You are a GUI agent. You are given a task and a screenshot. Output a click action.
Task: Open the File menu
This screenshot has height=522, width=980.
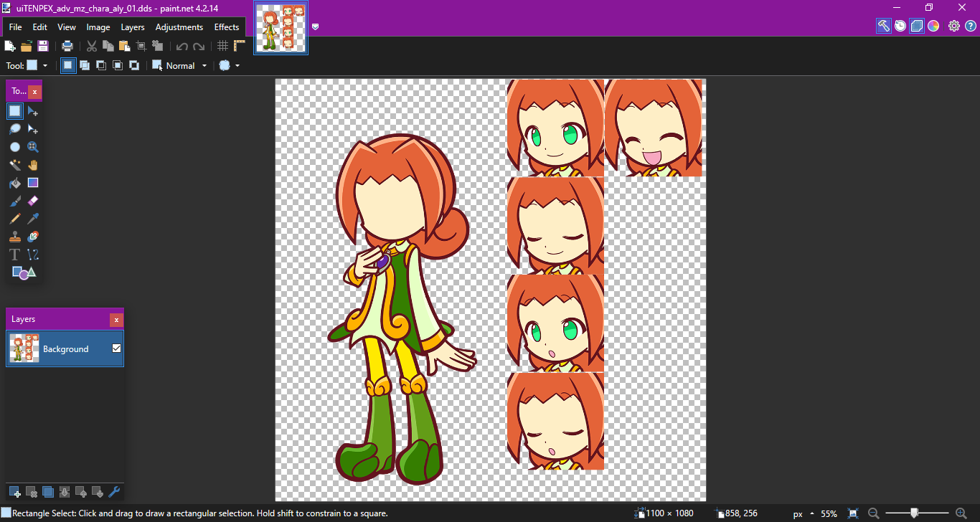click(x=15, y=27)
